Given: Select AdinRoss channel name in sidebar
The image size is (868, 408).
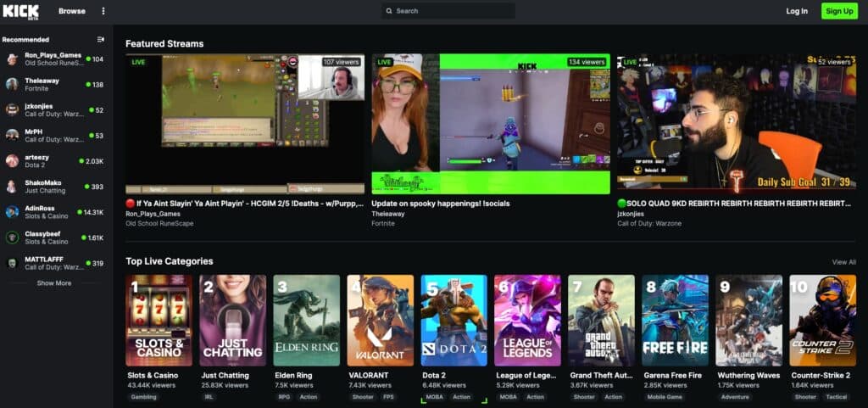Looking at the screenshot, I should 40,208.
